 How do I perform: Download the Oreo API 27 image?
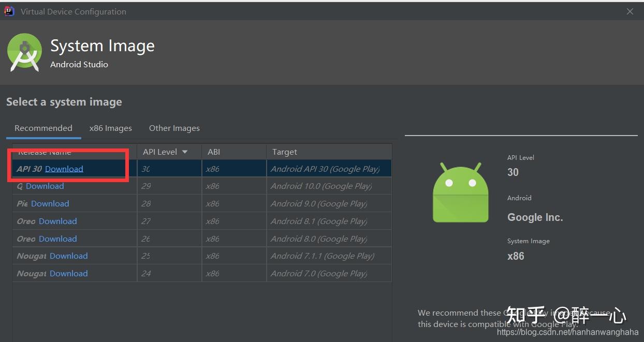57,221
